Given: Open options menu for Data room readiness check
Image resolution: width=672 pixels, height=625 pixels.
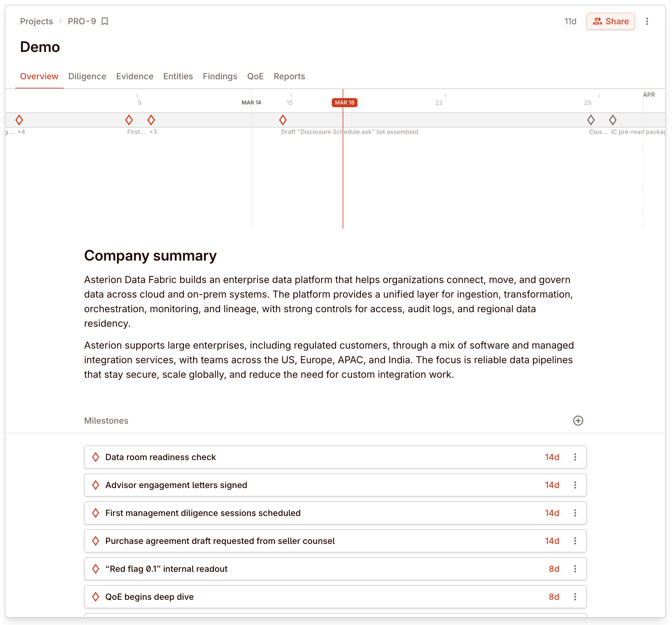Looking at the screenshot, I should [x=575, y=457].
